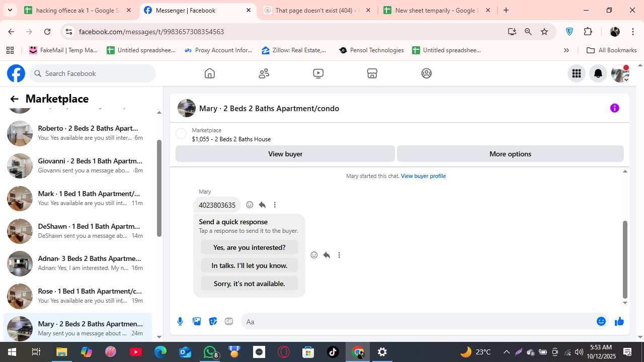This screenshot has height=362, width=644.
Task: Open Pensol Technologies bookmark
Action: (x=371, y=50)
